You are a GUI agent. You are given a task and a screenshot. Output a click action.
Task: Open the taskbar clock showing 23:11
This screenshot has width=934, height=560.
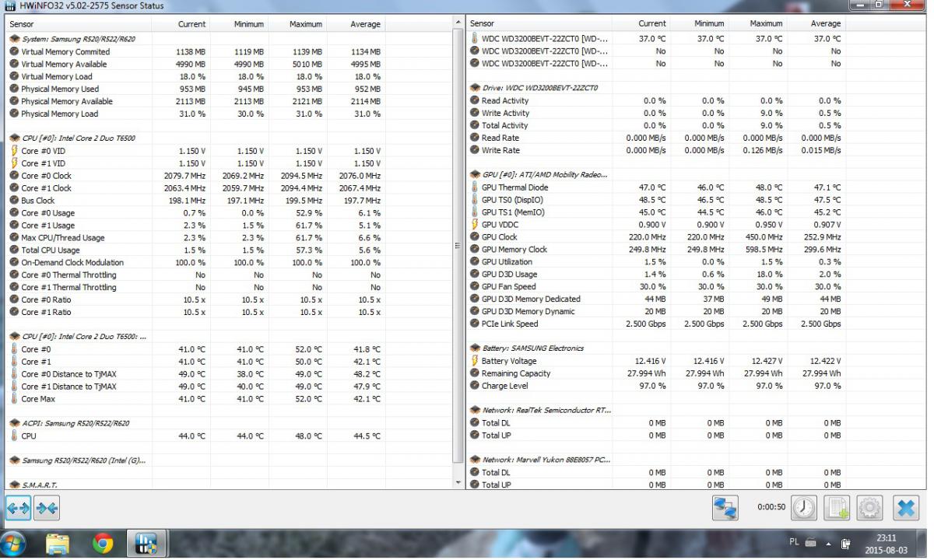[886, 543]
